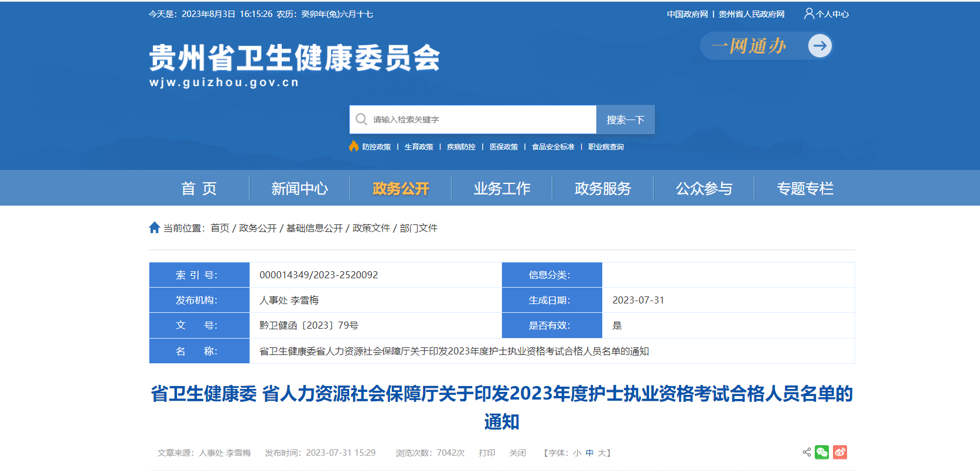Select the 专题专栏 navigation tab
The image size is (980, 471).
[805, 189]
